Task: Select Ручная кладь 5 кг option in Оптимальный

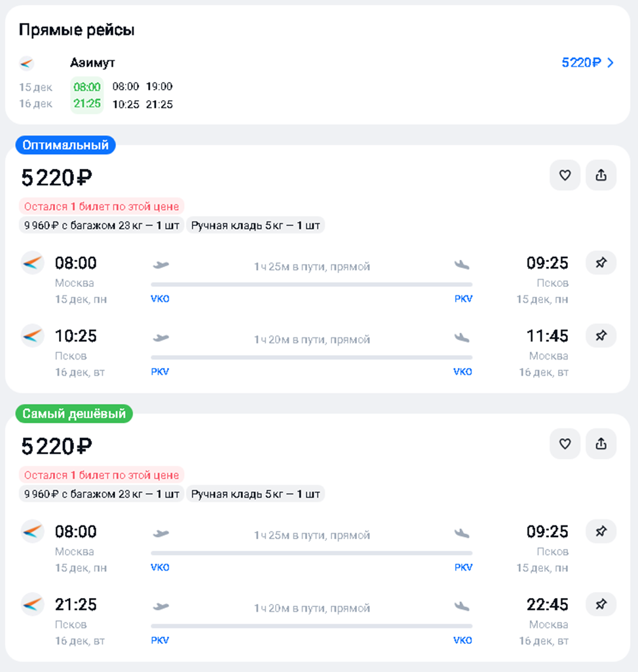Action: [255, 226]
